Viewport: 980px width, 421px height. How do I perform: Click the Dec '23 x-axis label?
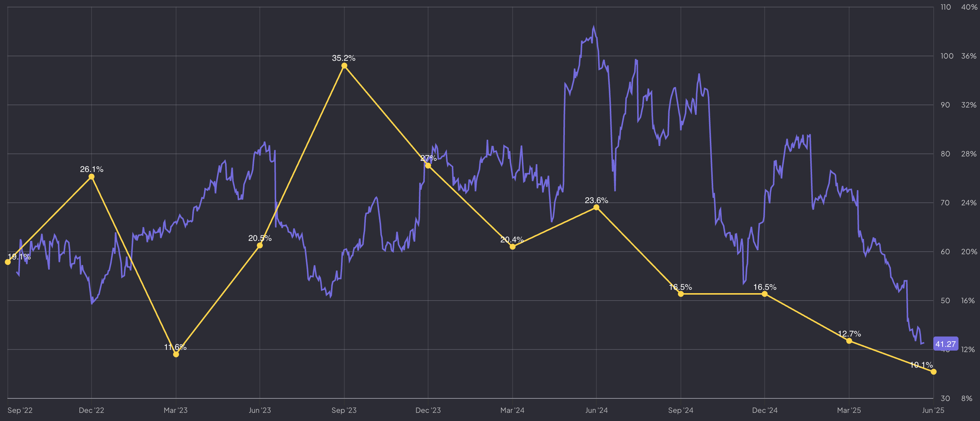click(x=428, y=410)
